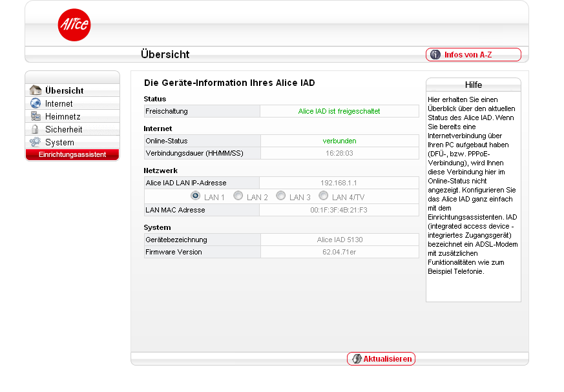Click the firmware version 62.04.71er
The height and width of the screenshot is (392, 564).
tap(339, 252)
